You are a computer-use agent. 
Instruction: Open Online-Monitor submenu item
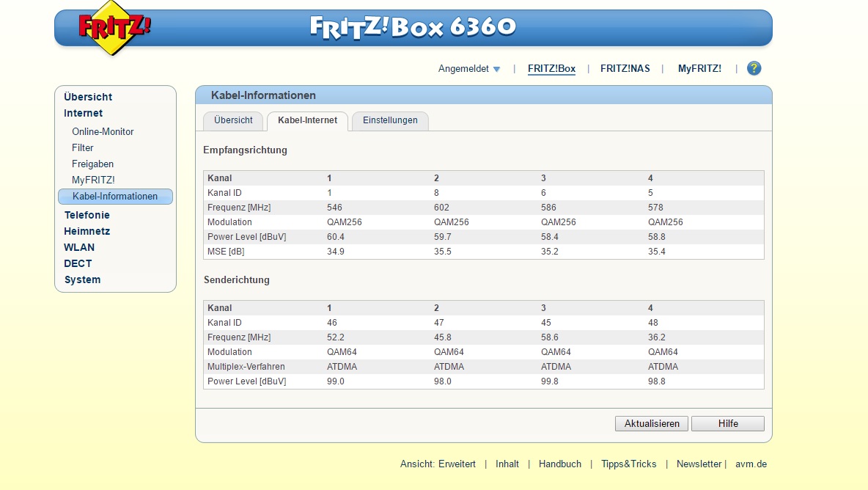tap(103, 132)
